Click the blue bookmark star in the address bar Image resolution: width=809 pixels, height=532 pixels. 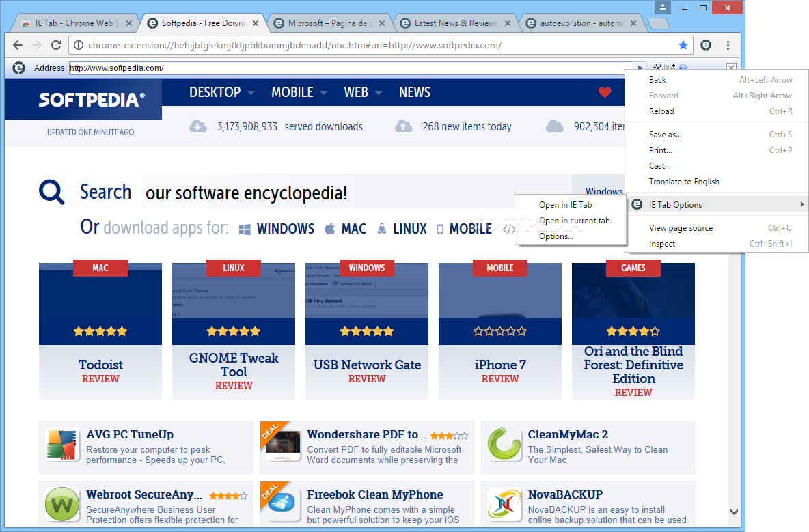point(683,45)
